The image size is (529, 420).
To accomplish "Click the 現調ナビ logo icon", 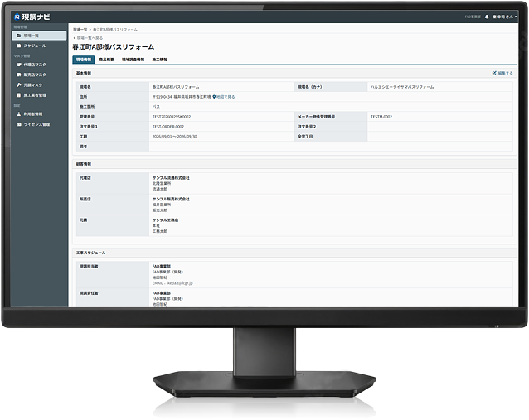I will [17, 17].
